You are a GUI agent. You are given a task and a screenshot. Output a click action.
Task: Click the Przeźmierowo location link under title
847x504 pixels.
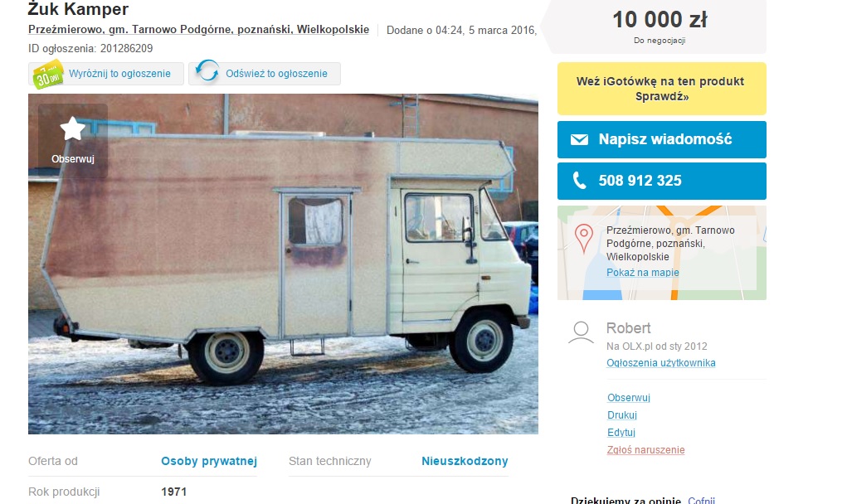(x=199, y=30)
